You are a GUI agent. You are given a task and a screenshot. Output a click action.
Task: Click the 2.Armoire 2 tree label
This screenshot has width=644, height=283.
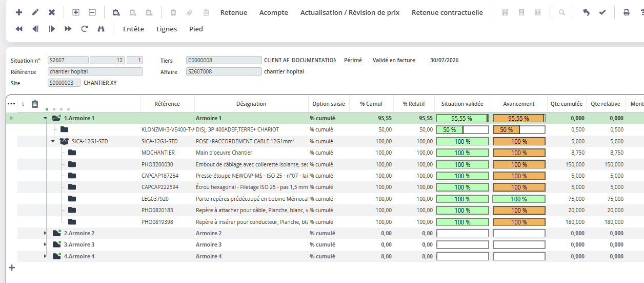point(79,233)
